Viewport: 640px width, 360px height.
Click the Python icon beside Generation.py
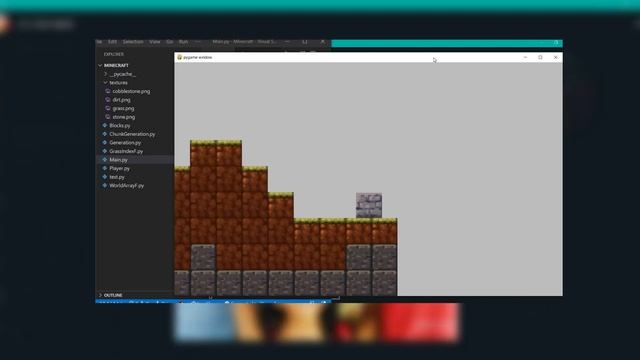pos(104,142)
